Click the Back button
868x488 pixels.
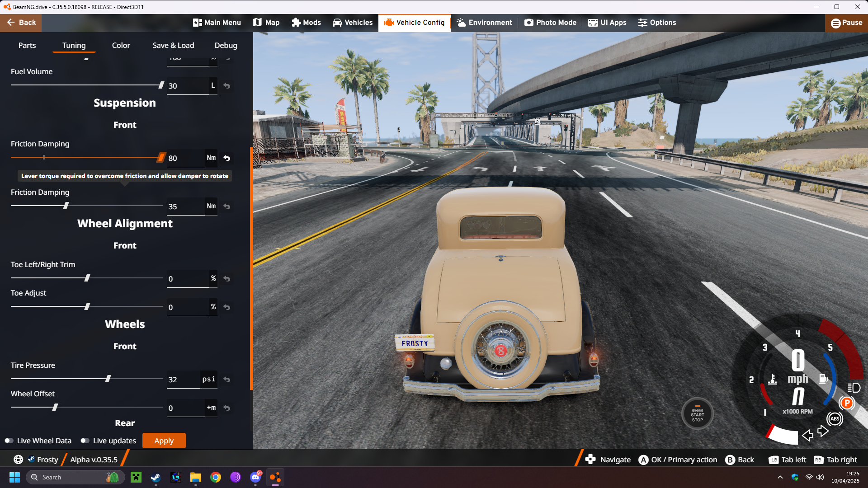[21, 23]
